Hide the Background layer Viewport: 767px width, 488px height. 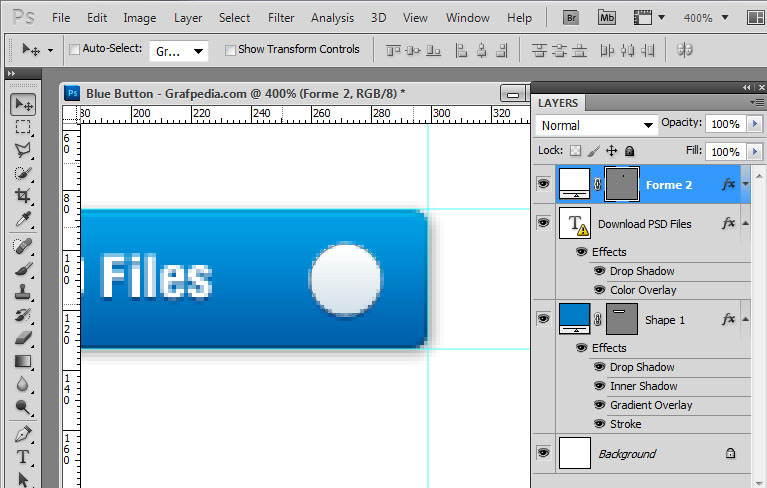pos(543,453)
